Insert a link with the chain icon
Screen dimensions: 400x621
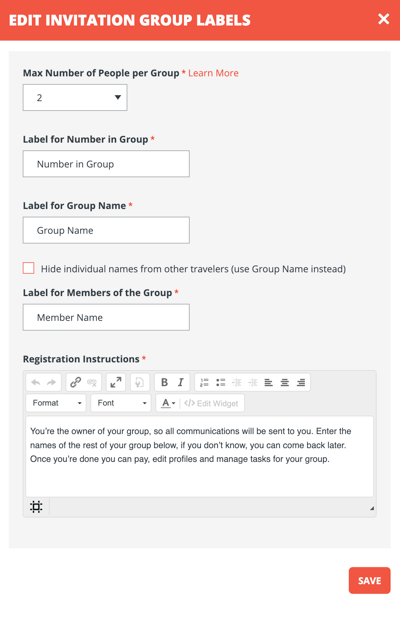(75, 383)
